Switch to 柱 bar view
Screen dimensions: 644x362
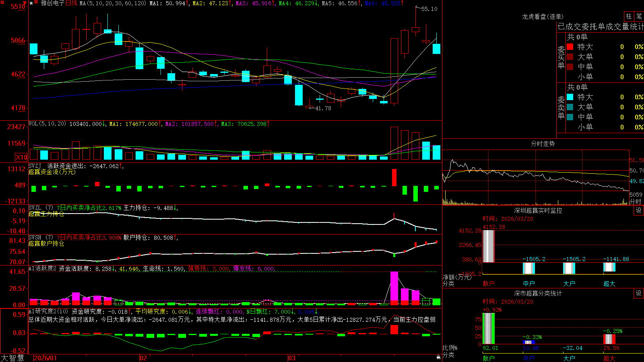click(629, 16)
